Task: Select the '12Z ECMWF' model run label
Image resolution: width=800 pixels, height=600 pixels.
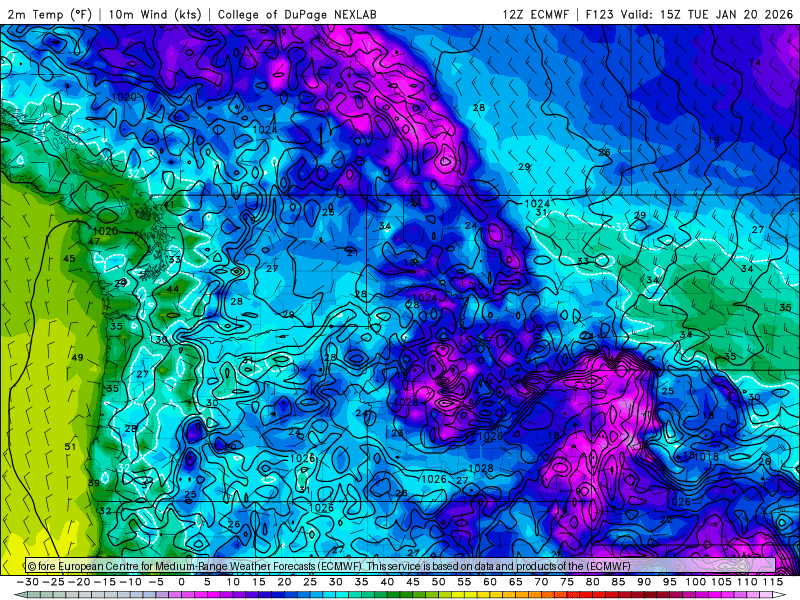Action: pyautogui.click(x=535, y=14)
